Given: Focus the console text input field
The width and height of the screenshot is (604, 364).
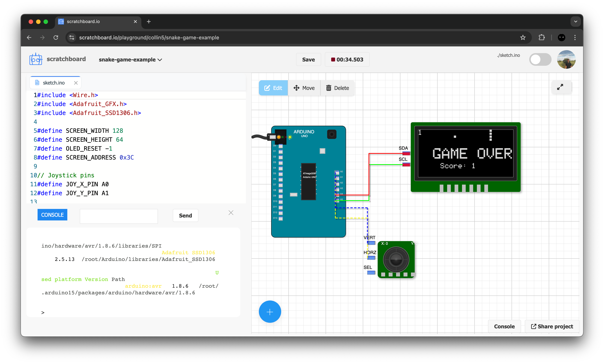Looking at the screenshot, I should click(x=119, y=216).
